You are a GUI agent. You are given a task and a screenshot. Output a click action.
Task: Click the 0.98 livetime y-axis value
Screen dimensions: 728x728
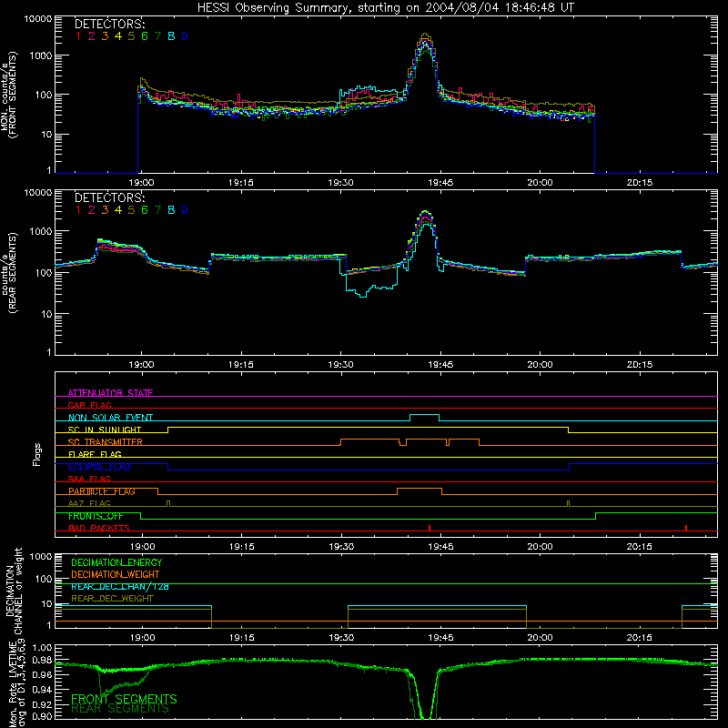(x=42, y=661)
